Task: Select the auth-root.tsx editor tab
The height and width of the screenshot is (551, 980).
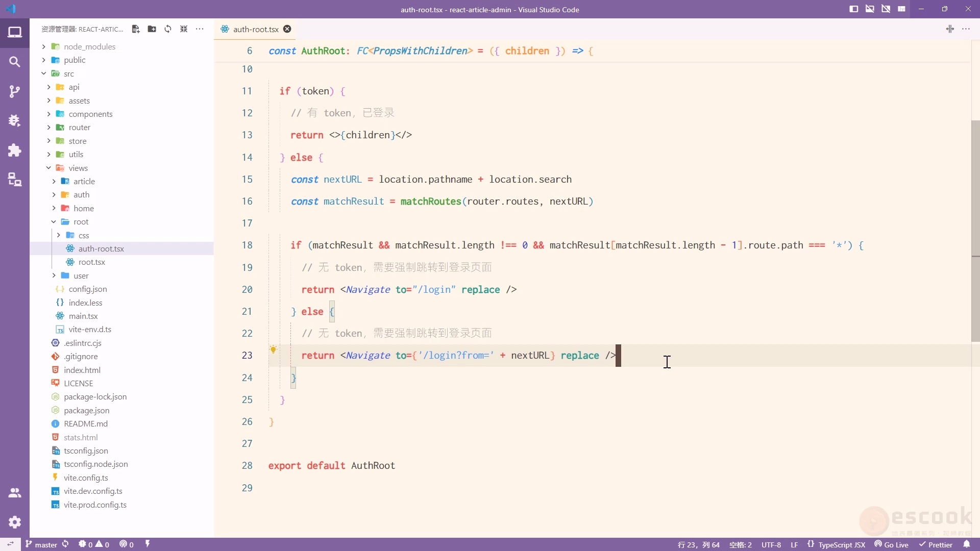Action: coord(255,29)
